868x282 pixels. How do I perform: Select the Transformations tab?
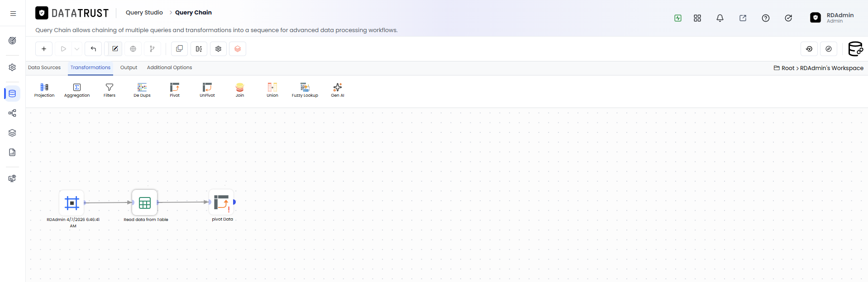tap(91, 67)
